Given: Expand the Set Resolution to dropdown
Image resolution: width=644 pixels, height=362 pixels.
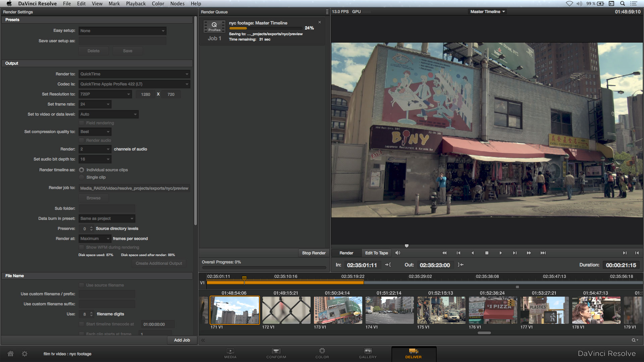Looking at the screenshot, I should pos(105,94).
